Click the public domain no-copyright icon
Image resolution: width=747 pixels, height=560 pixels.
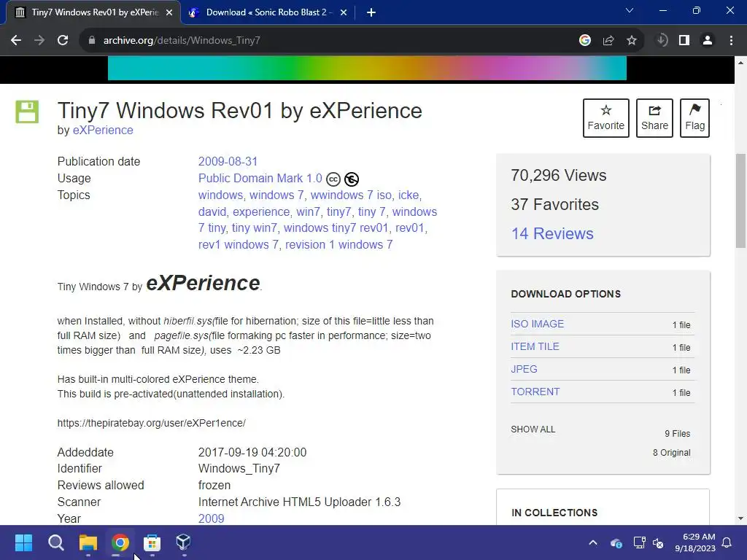pos(352,179)
